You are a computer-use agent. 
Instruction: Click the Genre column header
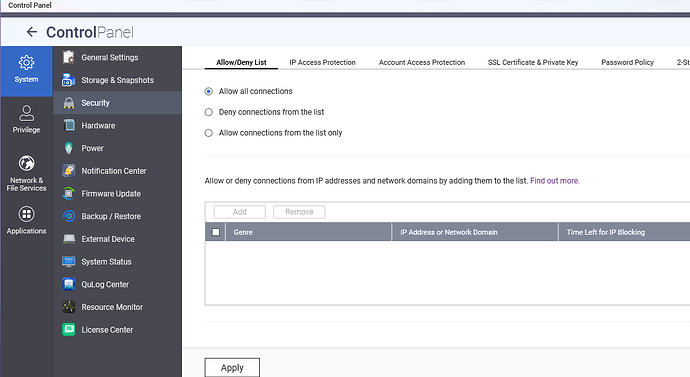click(x=308, y=232)
